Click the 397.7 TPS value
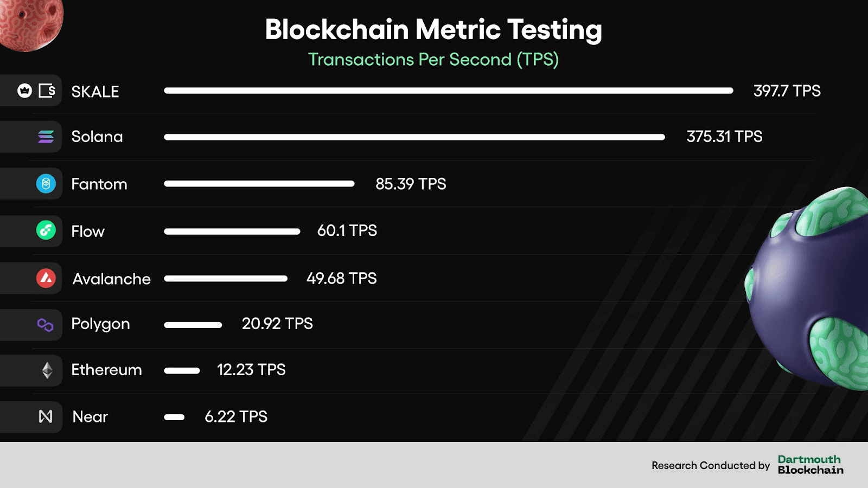 click(x=787, y=91)
